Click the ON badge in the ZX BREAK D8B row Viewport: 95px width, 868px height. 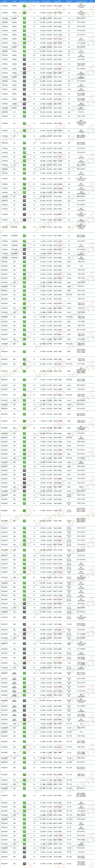pyautogui.click(x=24, y=258)
